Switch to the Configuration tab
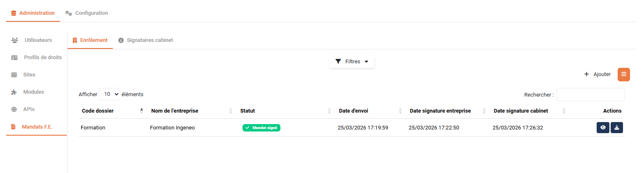This screenshot has width=644, height=173. point(87,13)
